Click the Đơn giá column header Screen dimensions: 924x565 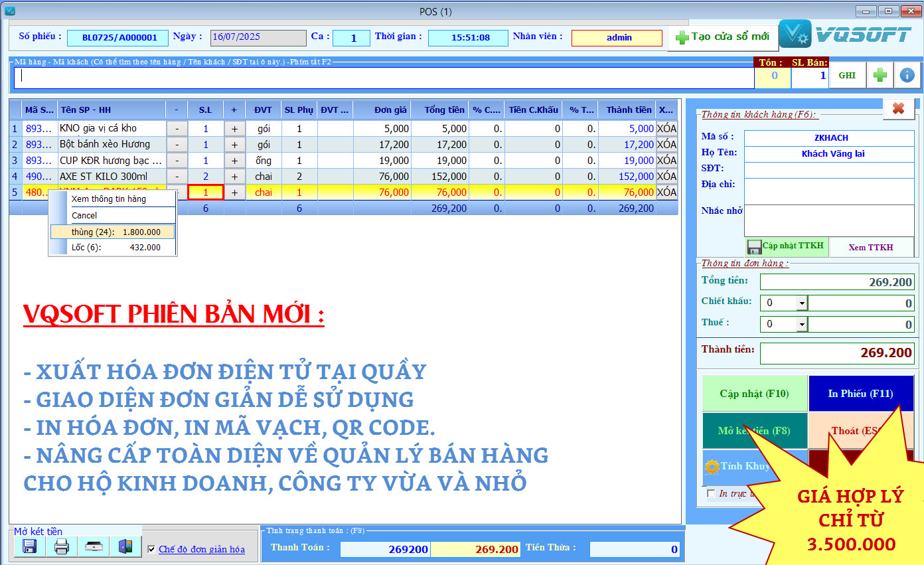382,110
